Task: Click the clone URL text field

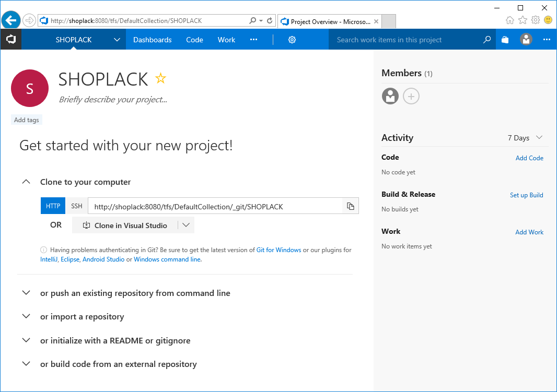Action: (215, 206)
